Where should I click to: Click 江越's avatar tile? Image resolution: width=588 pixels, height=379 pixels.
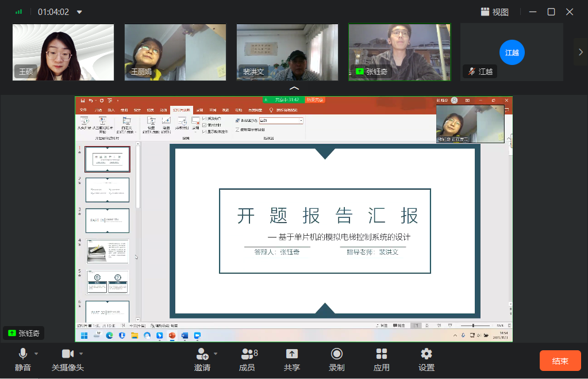tap(512, 52)
